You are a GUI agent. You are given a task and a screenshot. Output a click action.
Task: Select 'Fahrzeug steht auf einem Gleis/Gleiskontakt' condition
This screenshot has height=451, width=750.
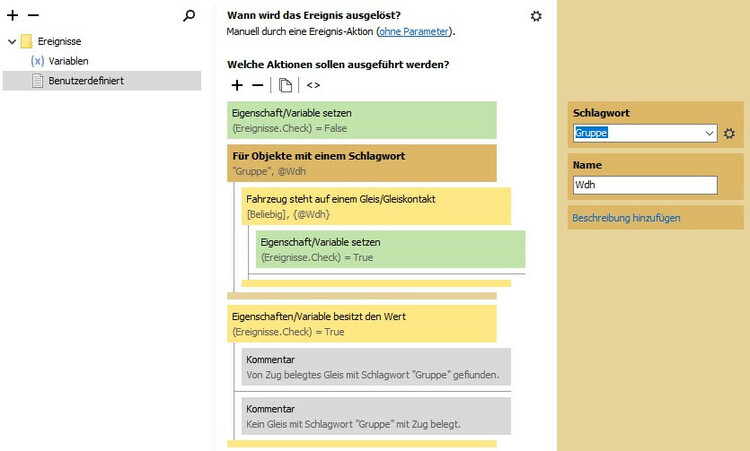pyautogui.click(x=377, y=206)
